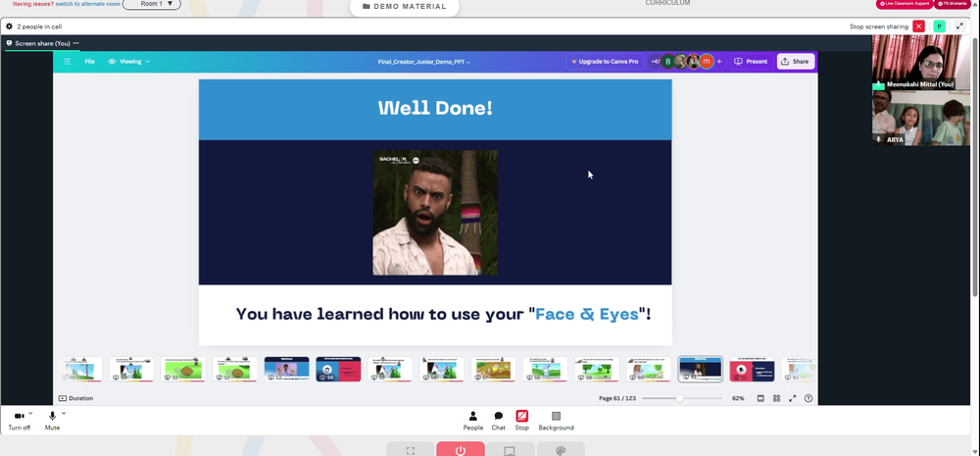The height and width of the screenshot is (456, 980).
Task: Select slide thumbnail 51
Action: click(x=183, y=369)
